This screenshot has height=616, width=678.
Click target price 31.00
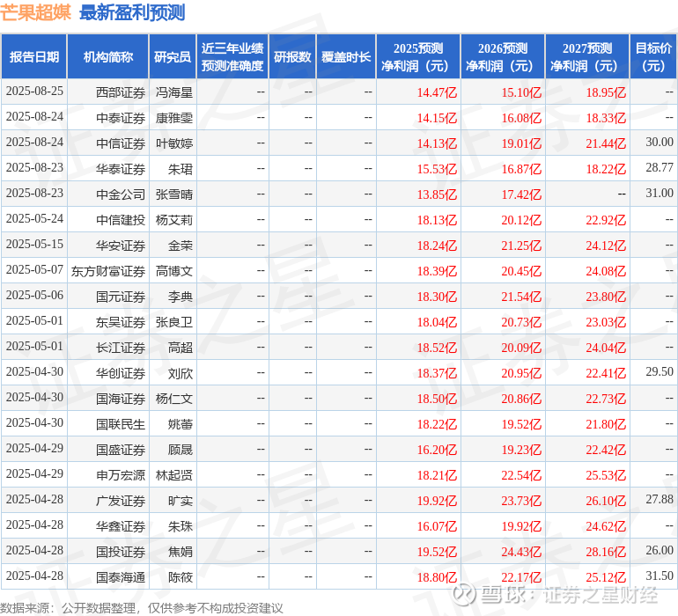point(660,193)
